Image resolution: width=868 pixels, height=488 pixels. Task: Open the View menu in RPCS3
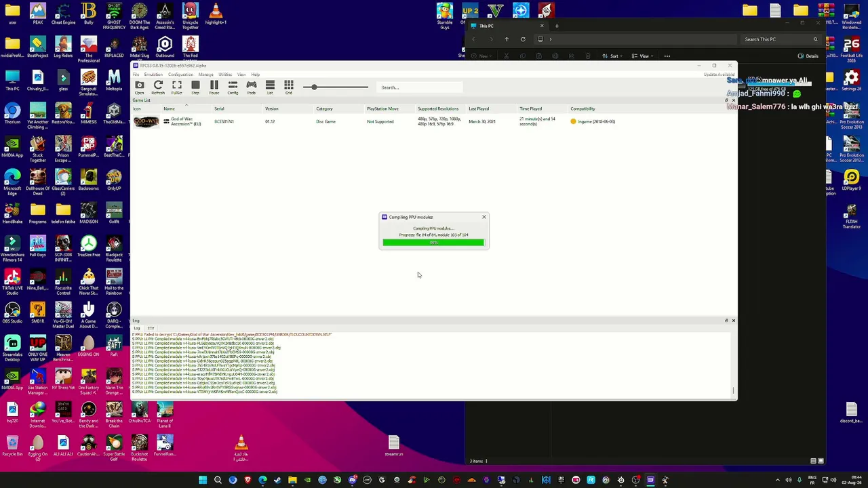(241, 75)
